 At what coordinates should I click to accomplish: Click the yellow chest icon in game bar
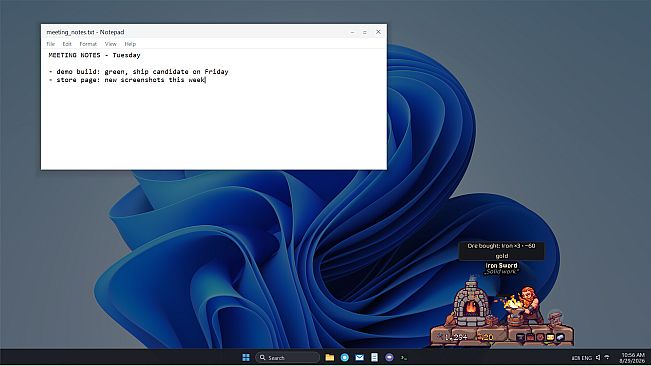click(551, 337)
